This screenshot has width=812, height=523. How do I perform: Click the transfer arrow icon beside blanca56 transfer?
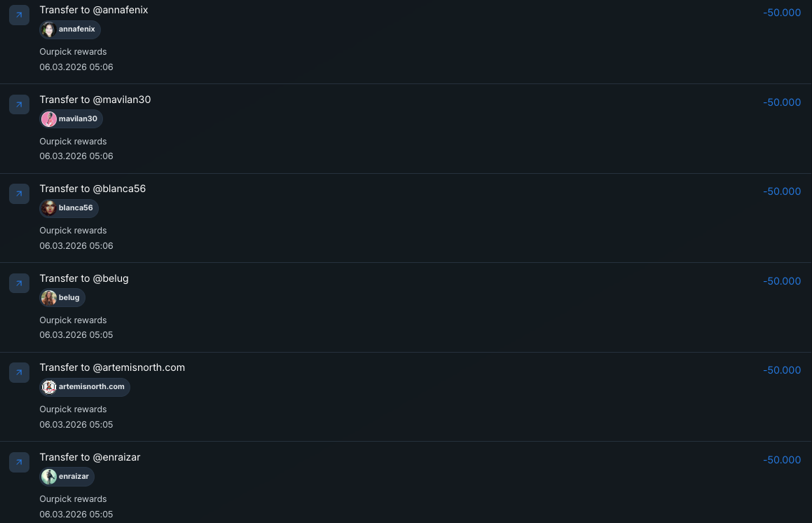point(19,193)
